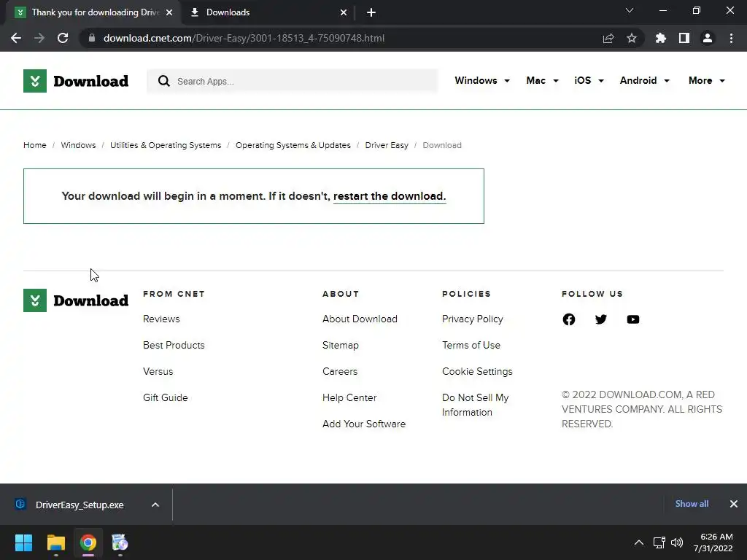Open the Terms of Use link

[471, 345]
